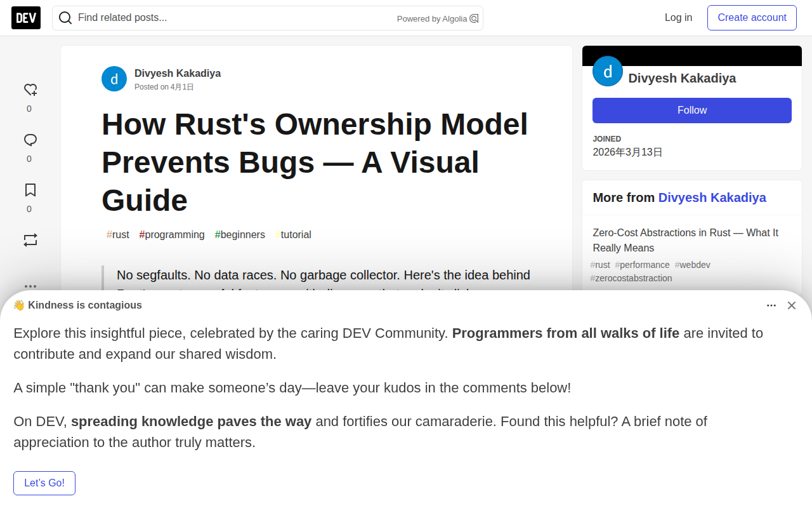Viewport: 812px width, 508px height.
Task: Click the #webdev tag in sidebar
Action: 692,265
